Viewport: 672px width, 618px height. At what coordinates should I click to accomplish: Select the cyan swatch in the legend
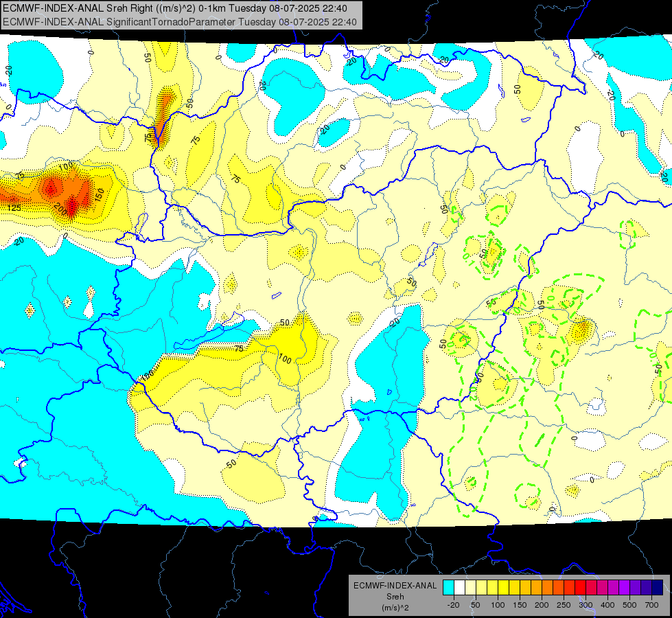click(448, 588)
